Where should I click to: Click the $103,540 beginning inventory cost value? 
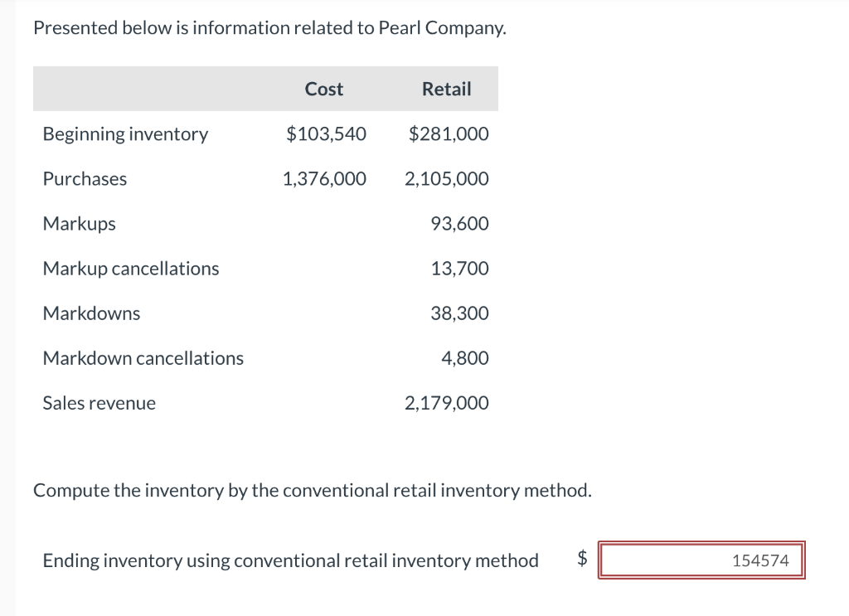[x=327, y=133]
